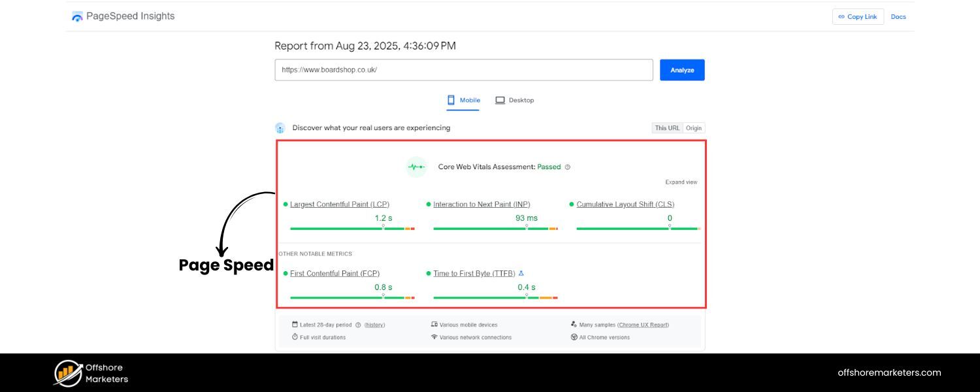Click the Core Web Vitals heartbeat icon
The width and height of the screenshot is (980, 392).
(x=416, y=167)
